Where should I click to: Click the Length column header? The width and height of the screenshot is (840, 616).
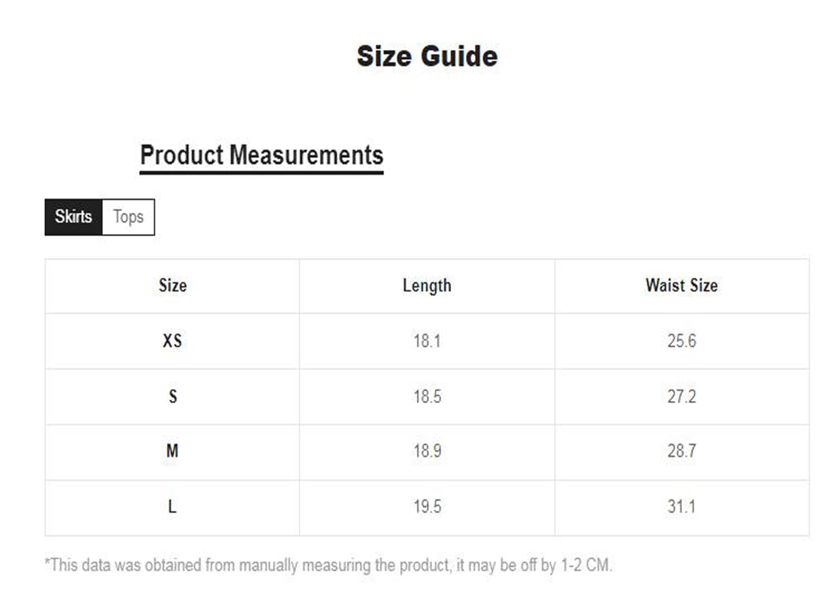pyautogui.click(x=427, y=286)
